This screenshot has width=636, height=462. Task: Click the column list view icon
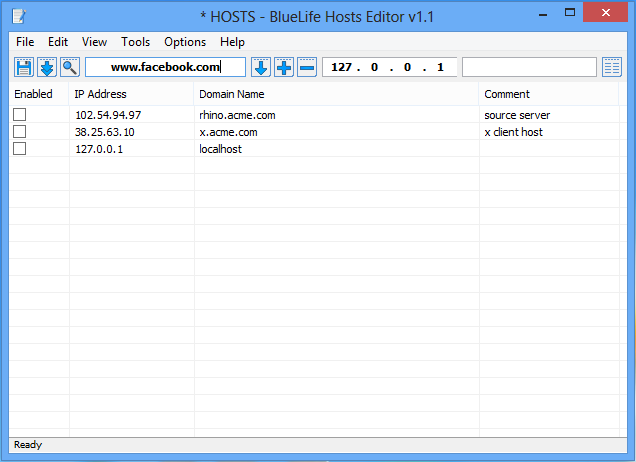[x=612, y=67]
